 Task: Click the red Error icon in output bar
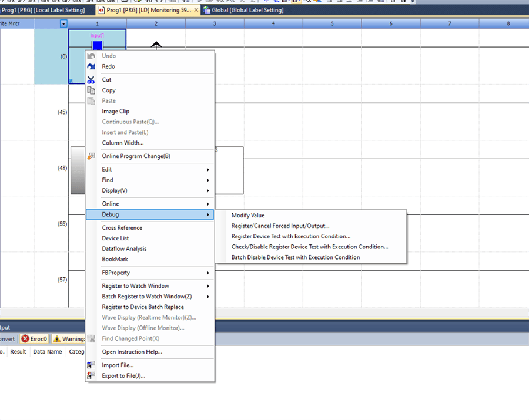(25, 339)
